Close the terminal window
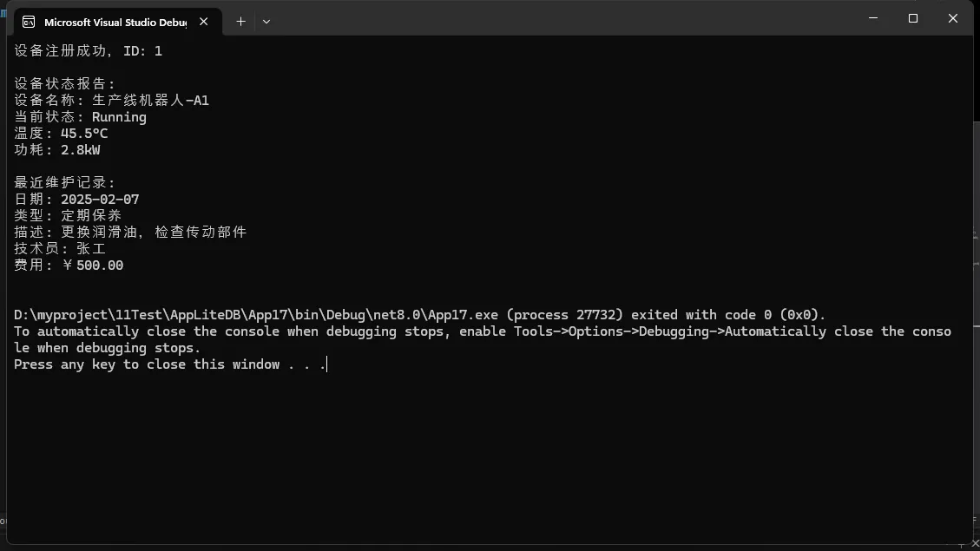Viewport: 980px width, 551px height. click(953, 18)
